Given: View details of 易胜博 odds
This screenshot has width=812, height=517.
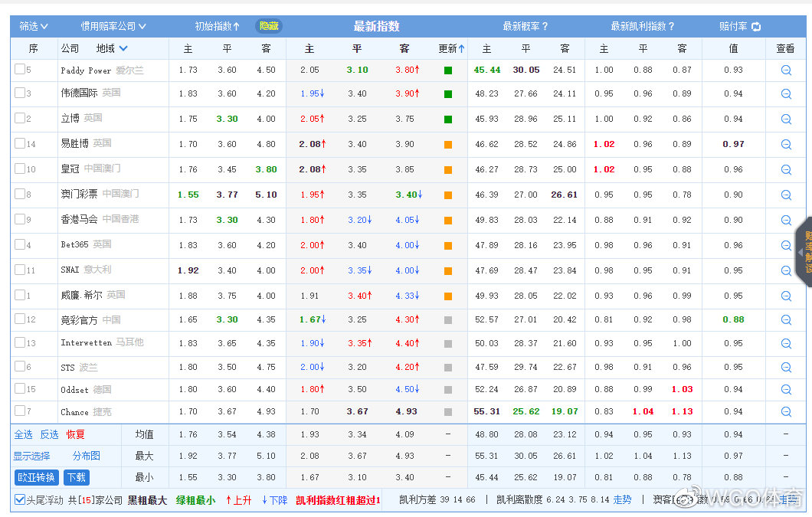Looking at the screenshot, I should click(x=786, y=145).
